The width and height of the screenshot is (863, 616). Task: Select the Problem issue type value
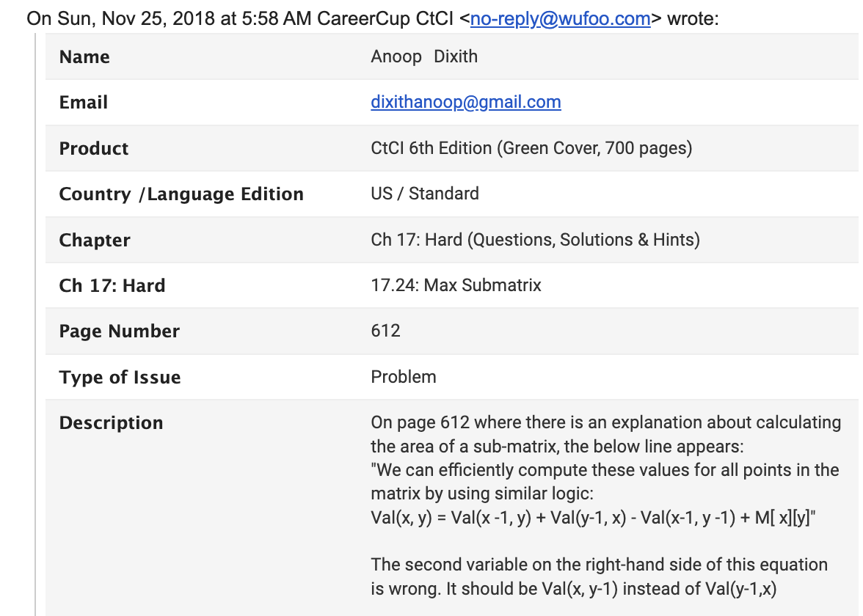pos(403,377)
